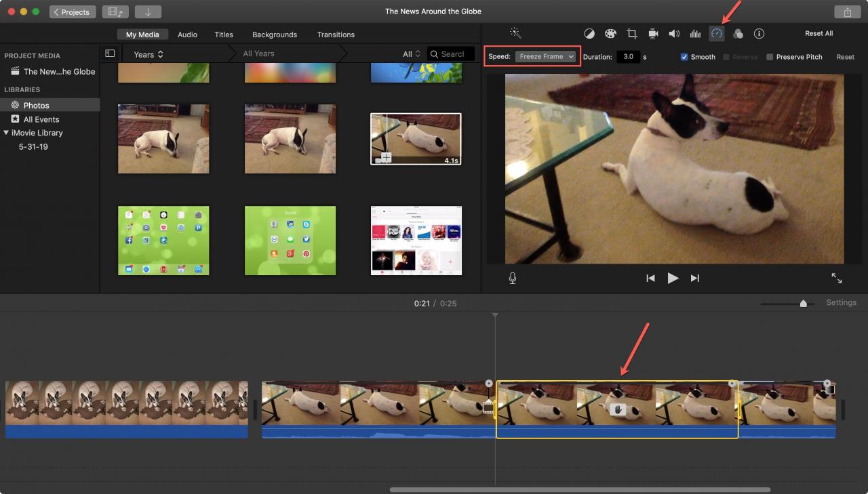
Task: Click the share export icon
Action: pyautogui.click(x=848, y=12)
